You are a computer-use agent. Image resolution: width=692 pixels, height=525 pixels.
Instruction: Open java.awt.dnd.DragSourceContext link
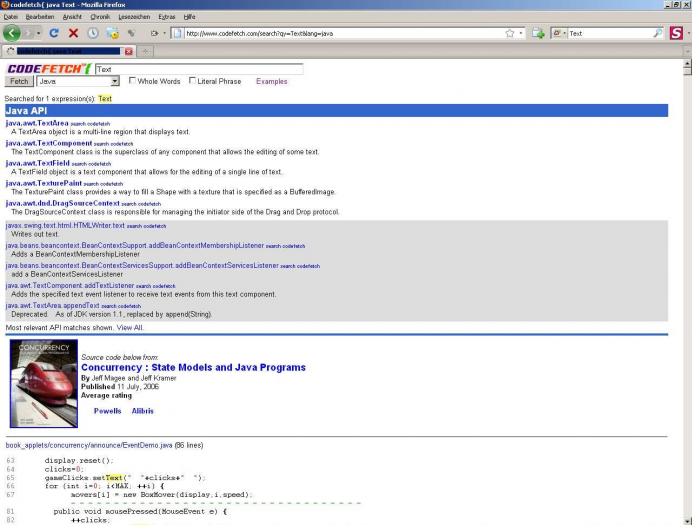point(63,203)
